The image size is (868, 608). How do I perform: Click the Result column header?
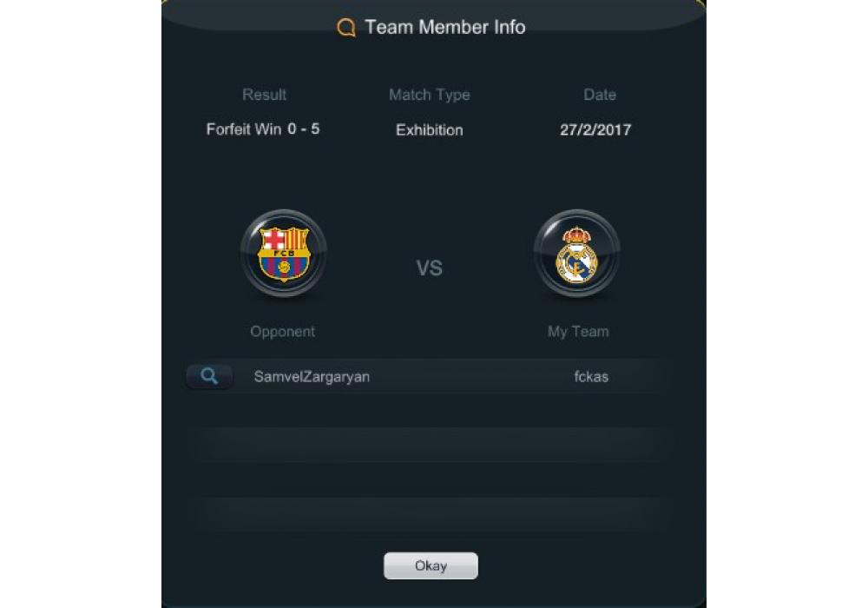tap(264, 95)
